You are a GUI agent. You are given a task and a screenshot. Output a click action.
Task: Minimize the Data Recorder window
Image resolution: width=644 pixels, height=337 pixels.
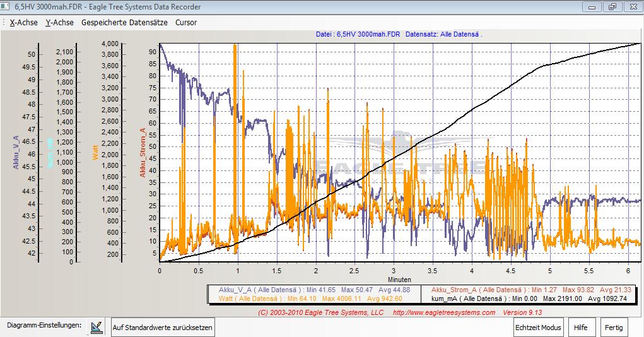coord(592,7)
